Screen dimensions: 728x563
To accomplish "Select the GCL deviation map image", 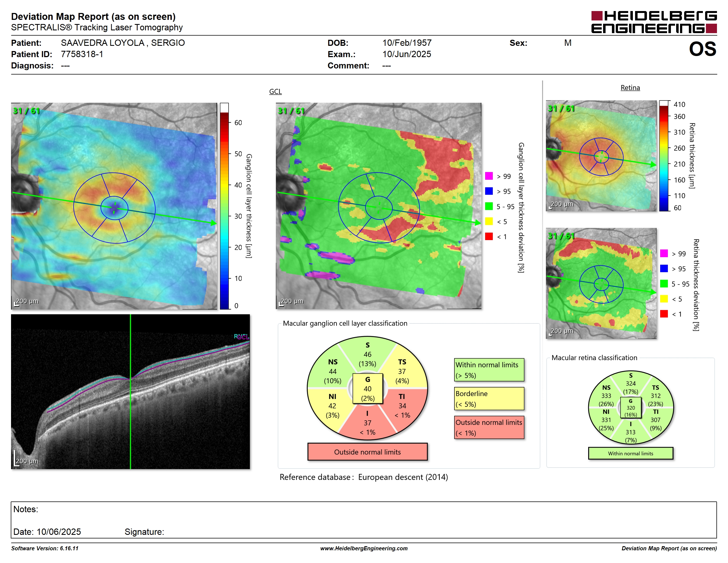I will (378, 206).
